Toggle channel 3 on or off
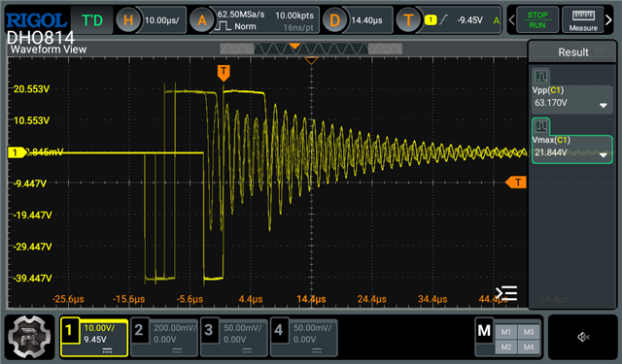 click(208, 329)
